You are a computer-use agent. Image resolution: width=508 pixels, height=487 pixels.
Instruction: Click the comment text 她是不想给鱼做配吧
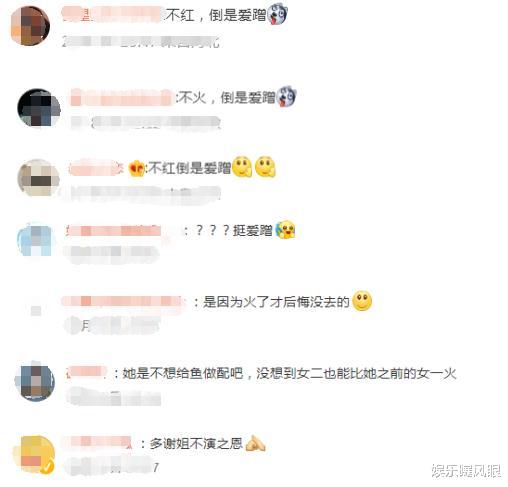(x=182, y=373)
